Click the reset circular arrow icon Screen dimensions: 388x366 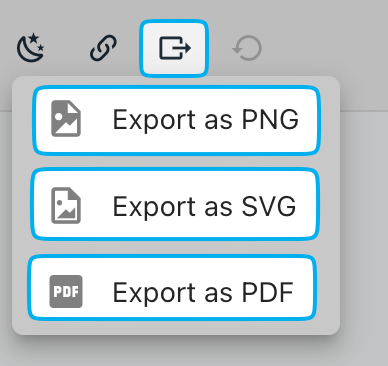247,49
